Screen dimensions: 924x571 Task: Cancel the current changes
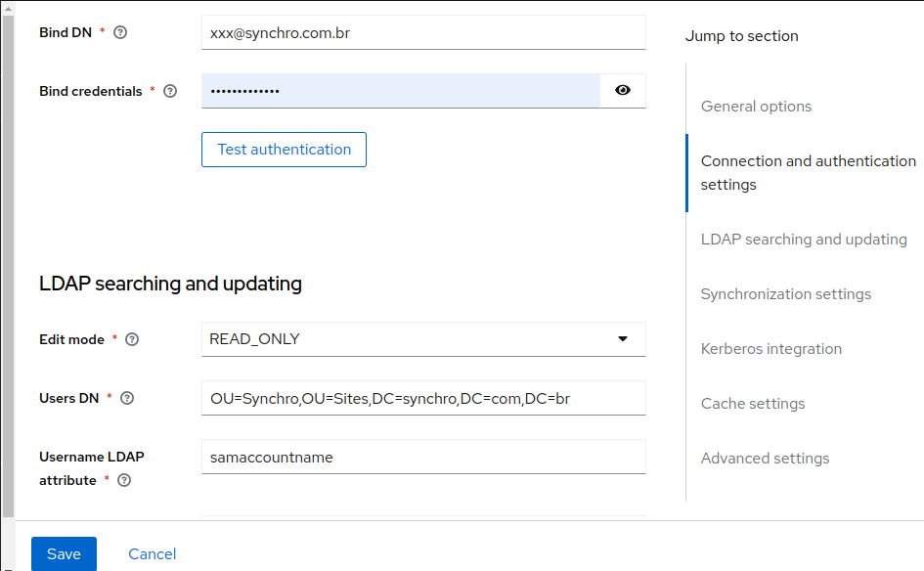pyautogui.click(x=152, y=553)
